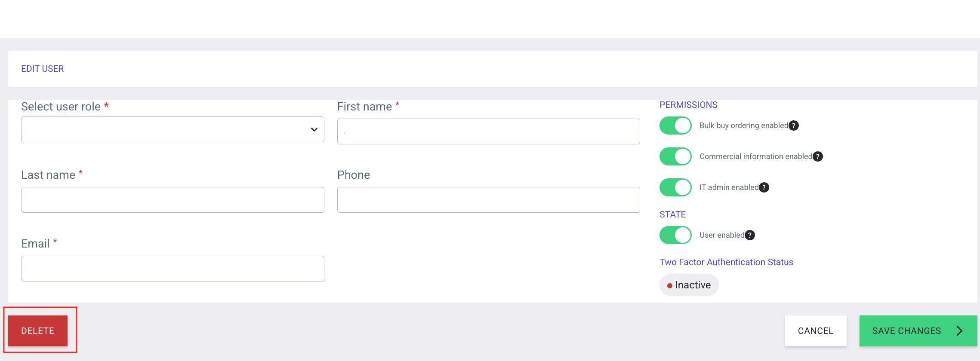Image resolution: width=980 pixels, height=361 pixels.
Task: Click into the Phone input field
Action: (x=488, y=200)
